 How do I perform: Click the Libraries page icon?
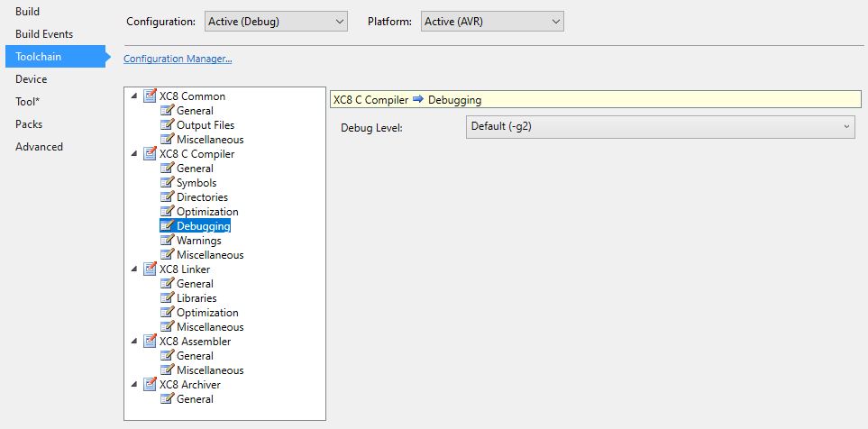tap(167, 298)
